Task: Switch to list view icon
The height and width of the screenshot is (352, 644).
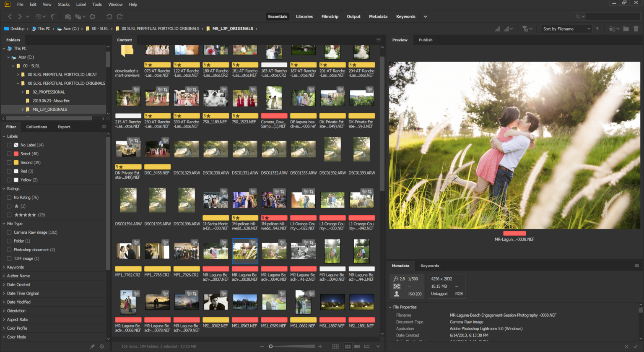Action: [367, 346]
